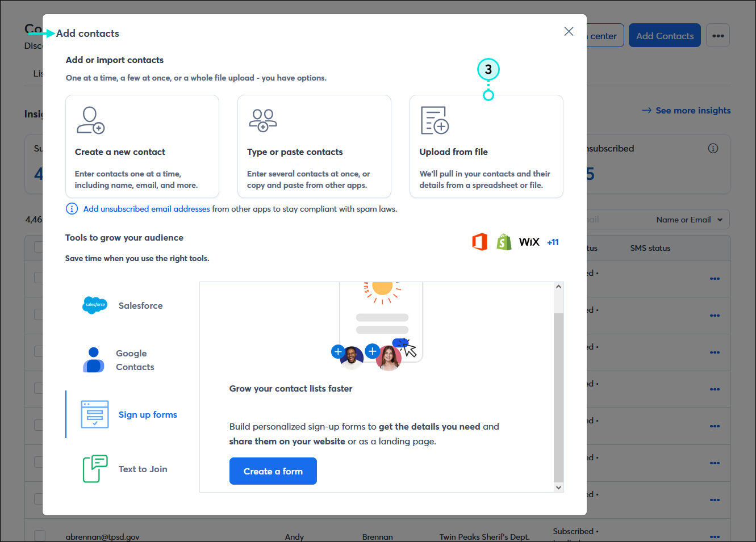Click the Google Contacts icon
This screenshot has width=756, height=542.
click(x=94, y=360)
